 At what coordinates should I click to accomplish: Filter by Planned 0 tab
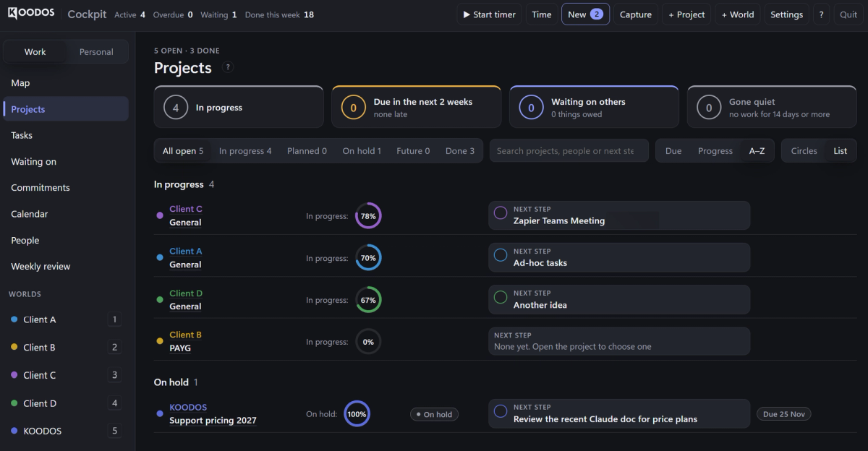[x=307, y=151]
